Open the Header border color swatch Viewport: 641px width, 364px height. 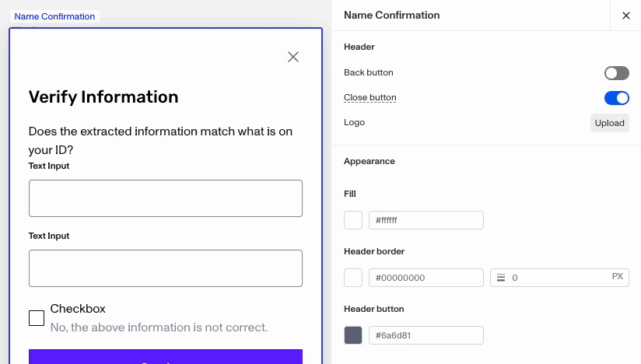click(x=353, y=278)
